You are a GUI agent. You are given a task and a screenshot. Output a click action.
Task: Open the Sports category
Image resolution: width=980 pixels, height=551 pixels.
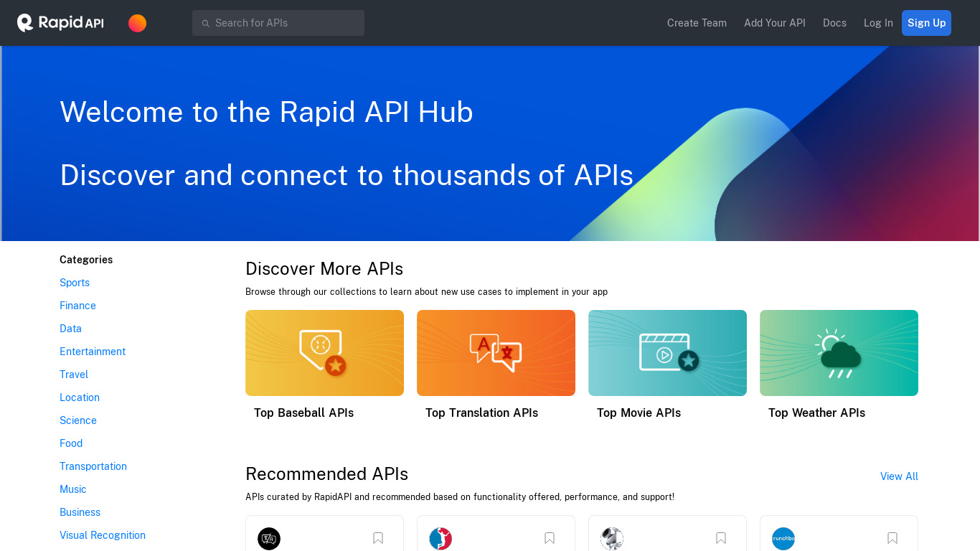pos(75,283)
